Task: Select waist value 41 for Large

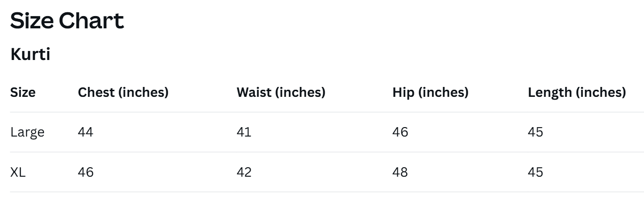Action: 244,132
